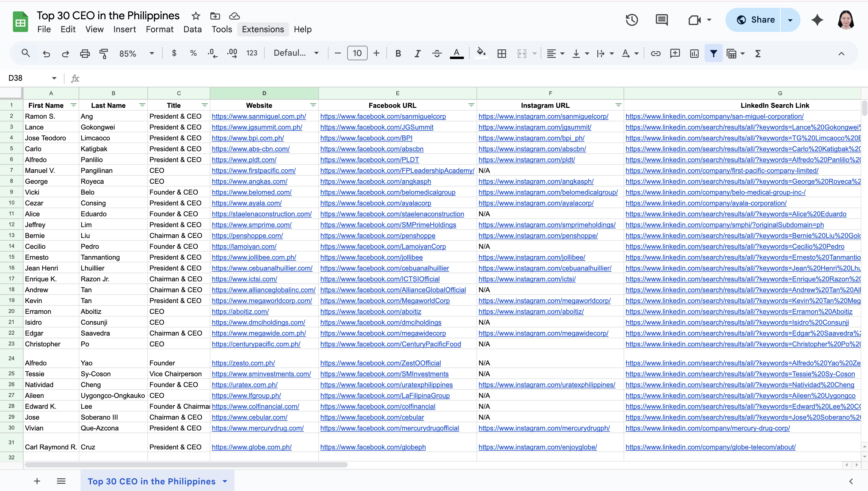868x491 pixels.
Task: Toggle bold formatting
Action: pos(398,53)
